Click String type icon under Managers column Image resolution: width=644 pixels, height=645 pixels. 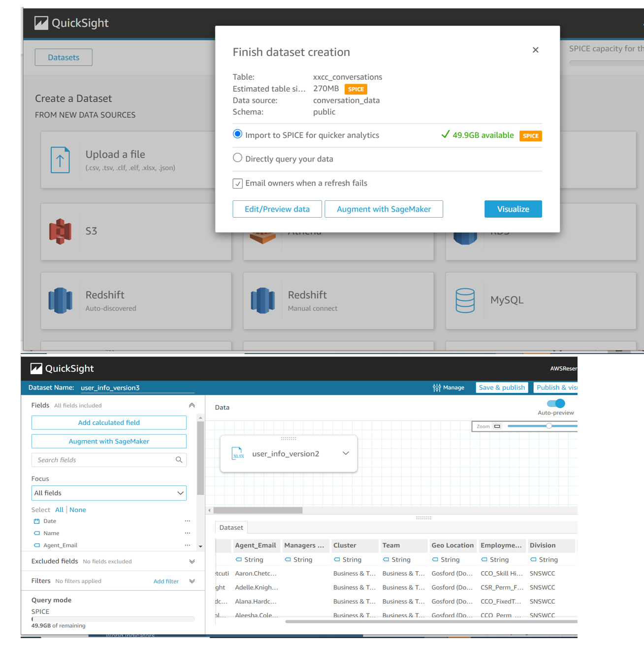point(288,560)
